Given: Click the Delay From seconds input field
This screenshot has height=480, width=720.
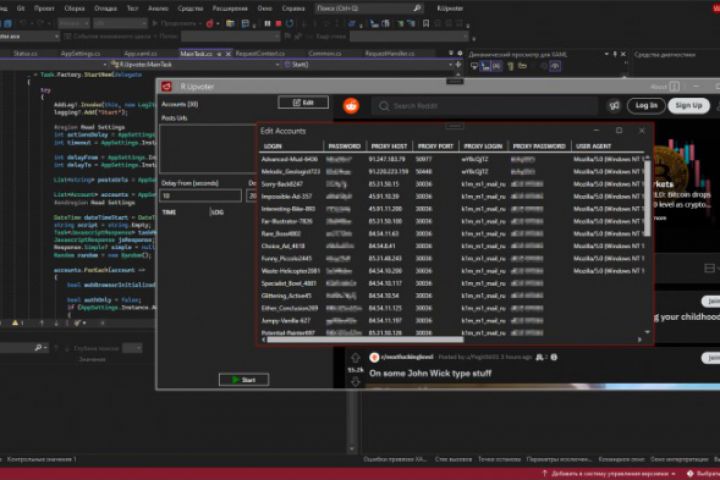Looking at the screenshot, I should [x=200, y=196].
